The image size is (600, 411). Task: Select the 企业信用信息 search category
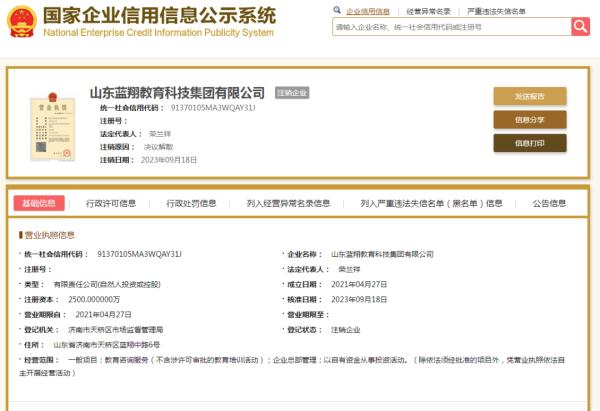pyautogui.click(x=368, y=11)
